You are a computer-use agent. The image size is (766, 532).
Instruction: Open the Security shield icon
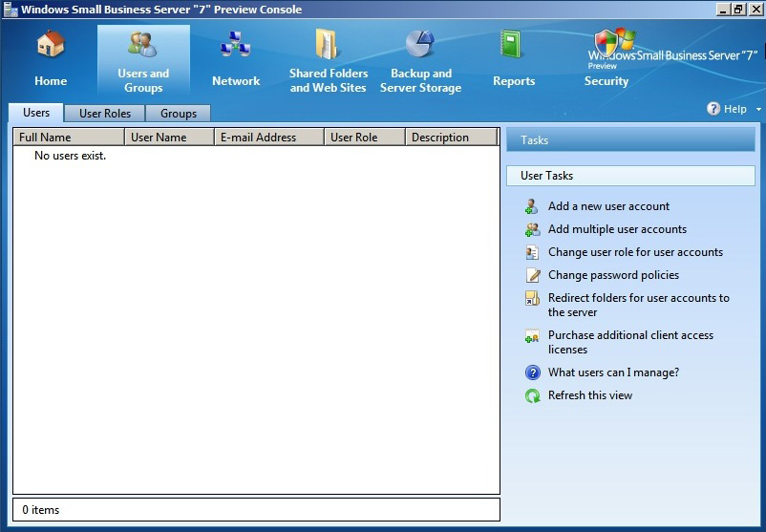point(606,44)
